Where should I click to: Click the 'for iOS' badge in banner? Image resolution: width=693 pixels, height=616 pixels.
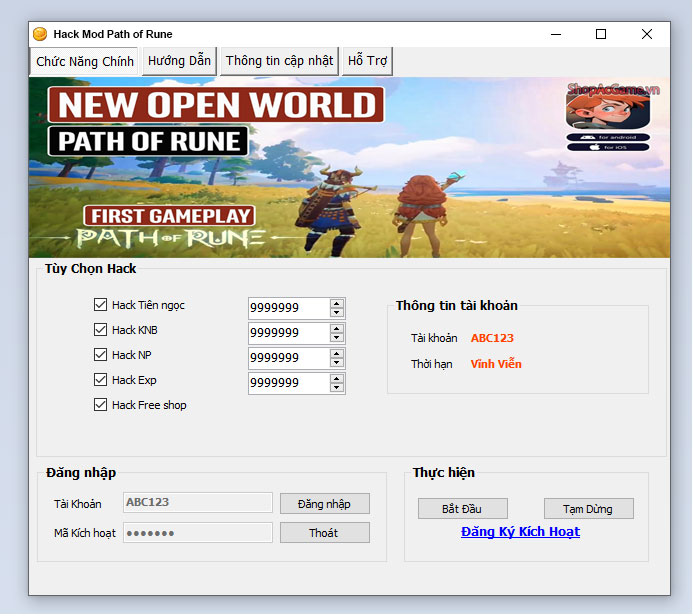608,147
